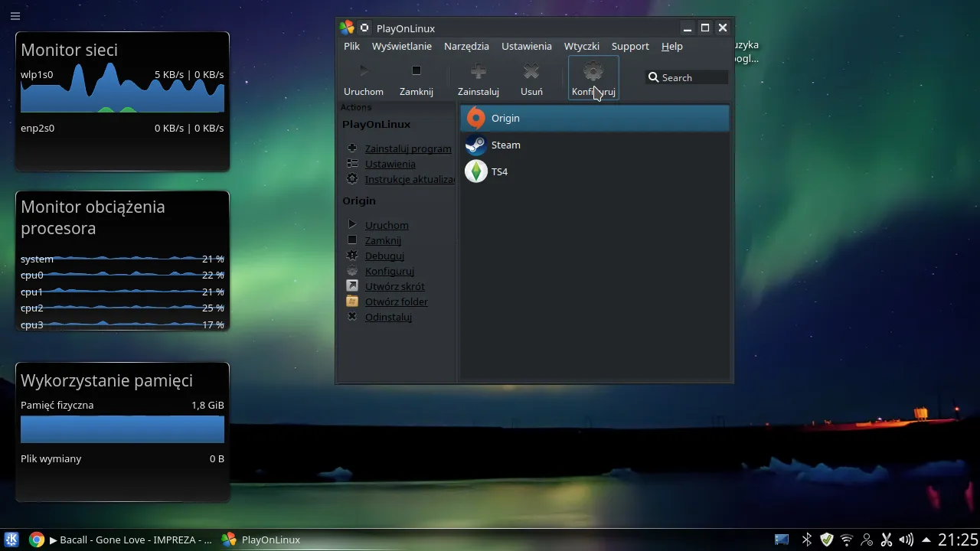The image size is (980, 551).
Task: Click gear icon beside Konfiguruj sidebar link
Action: coord(352,271)
